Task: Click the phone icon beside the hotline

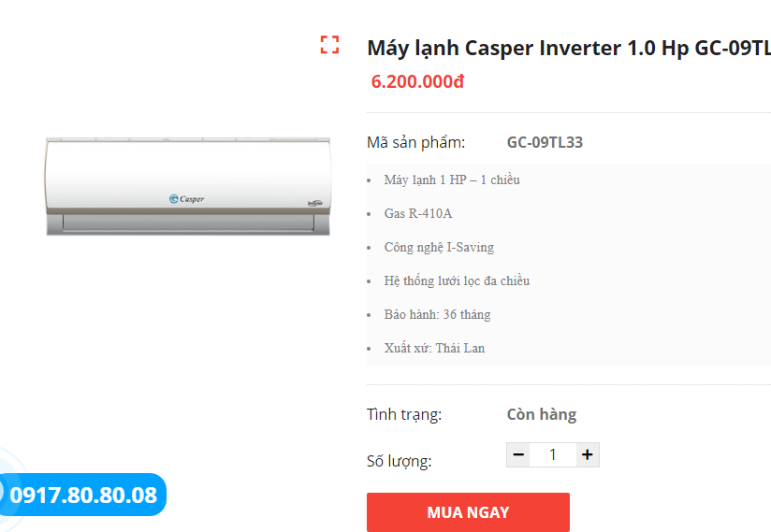Action: click(2, 493)
